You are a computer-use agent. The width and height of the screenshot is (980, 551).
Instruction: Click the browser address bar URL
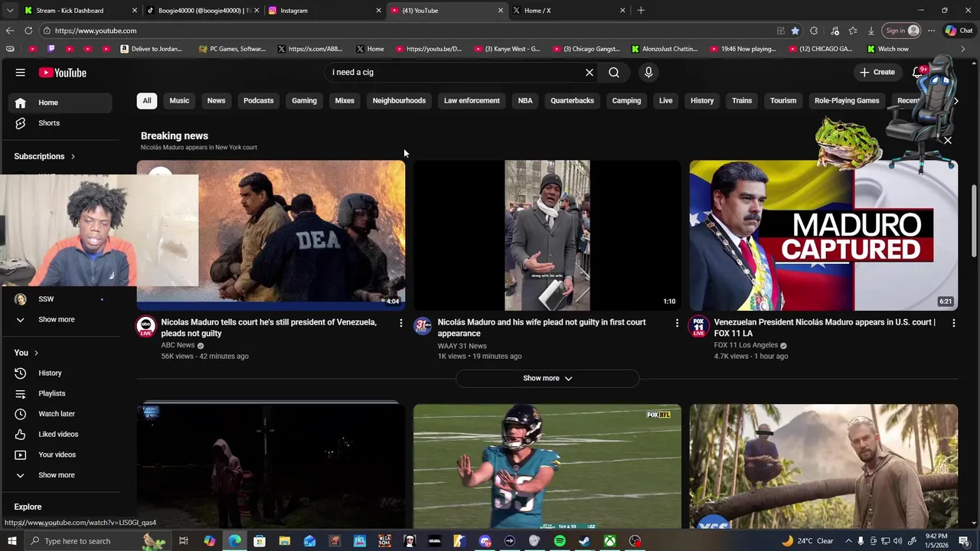pyautogui.click(x=96, y=31)
